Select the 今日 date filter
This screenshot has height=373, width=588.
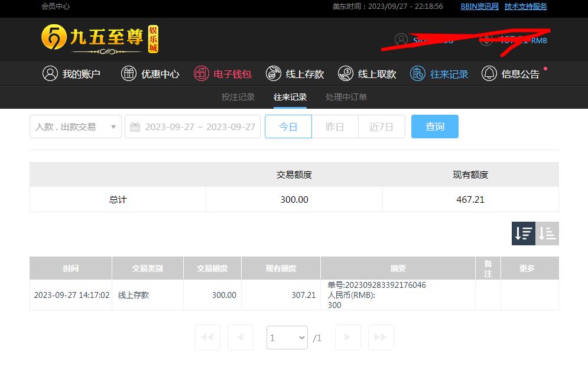pyautogui.click(x=288, y=127)
